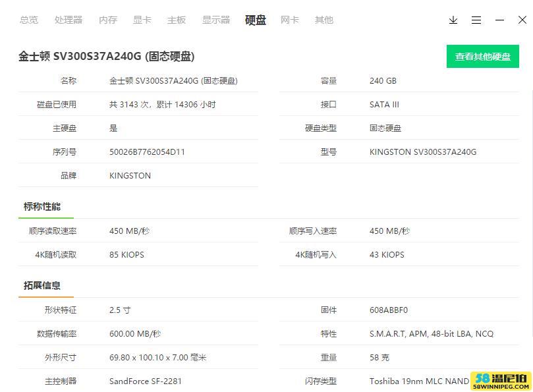
Task: Select the serial number 50026B7762054D11
Action: coord(147,152)
